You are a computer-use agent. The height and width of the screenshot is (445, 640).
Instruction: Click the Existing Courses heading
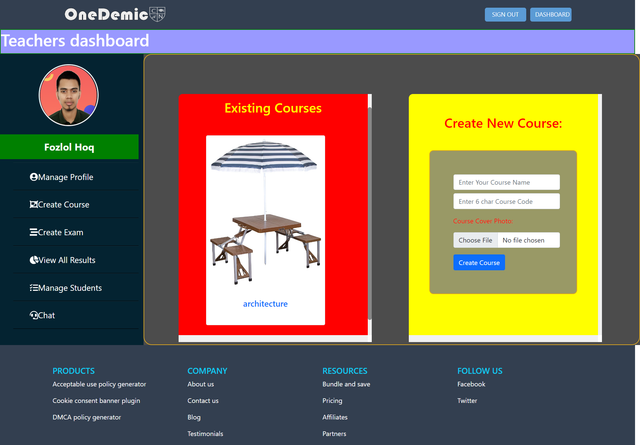273,108
